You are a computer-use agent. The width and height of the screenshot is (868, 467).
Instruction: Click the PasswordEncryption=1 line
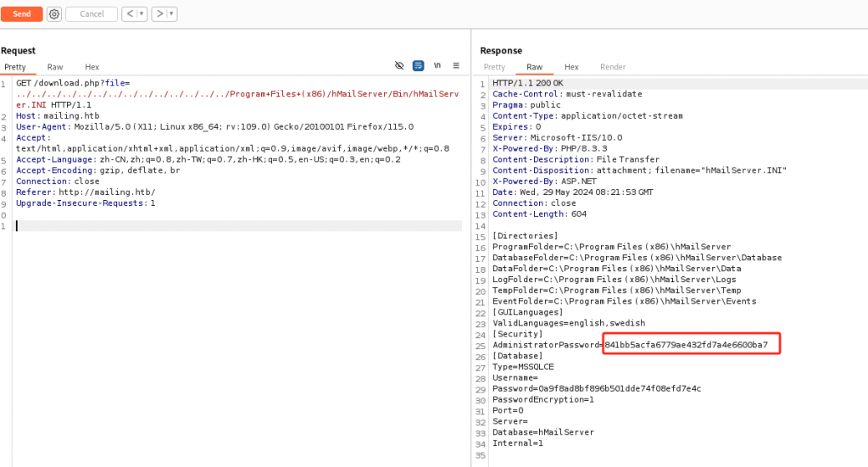click(x=543, y=399)
